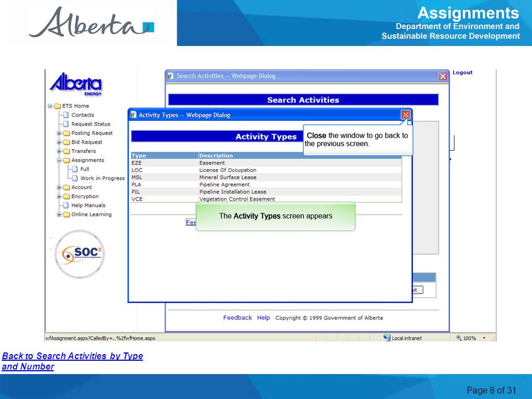
Task: Click the Assignments folder icon
Action: point(66,160)
